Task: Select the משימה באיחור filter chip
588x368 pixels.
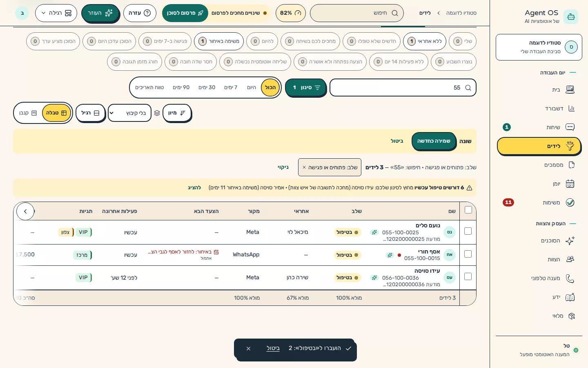Action: coord(219,41)
